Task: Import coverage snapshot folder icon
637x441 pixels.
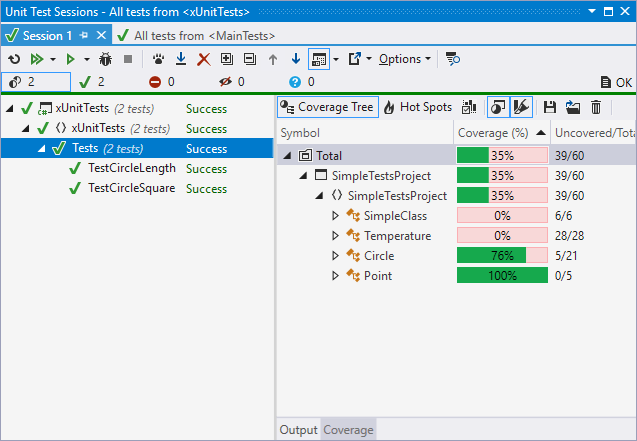Action: [573, 107]
